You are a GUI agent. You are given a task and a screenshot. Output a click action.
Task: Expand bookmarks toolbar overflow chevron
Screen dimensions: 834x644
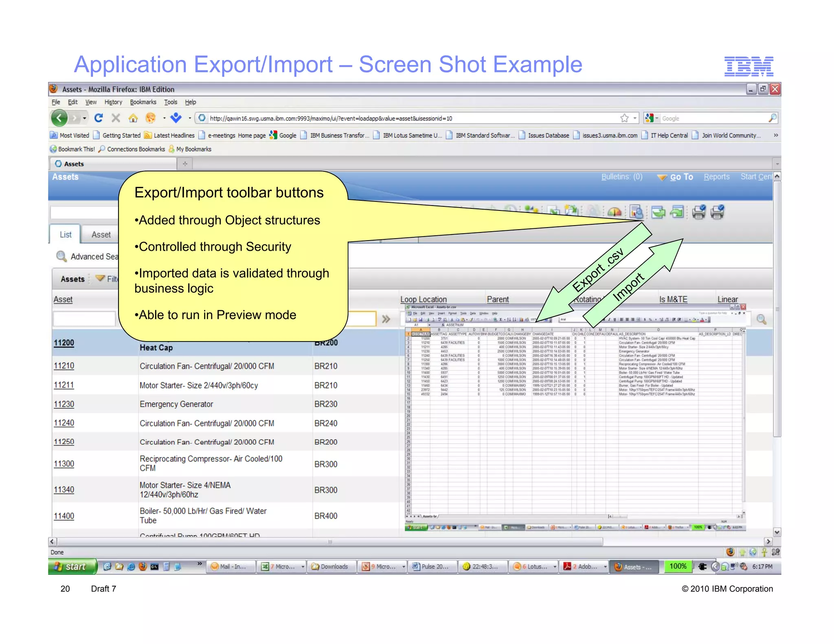(776, 135)
